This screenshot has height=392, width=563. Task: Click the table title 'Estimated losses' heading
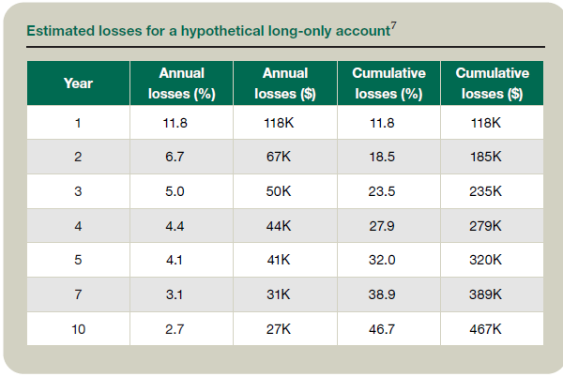pyautogui.click(x=206, y=32)
